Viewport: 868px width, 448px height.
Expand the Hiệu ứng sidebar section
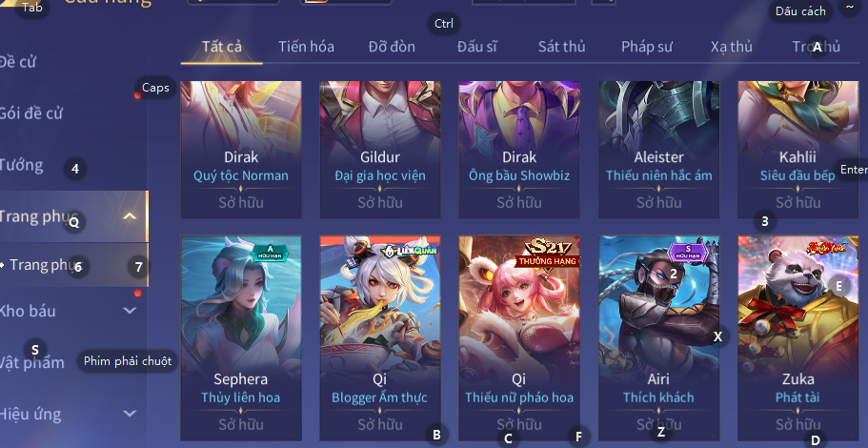click(130, 413)
